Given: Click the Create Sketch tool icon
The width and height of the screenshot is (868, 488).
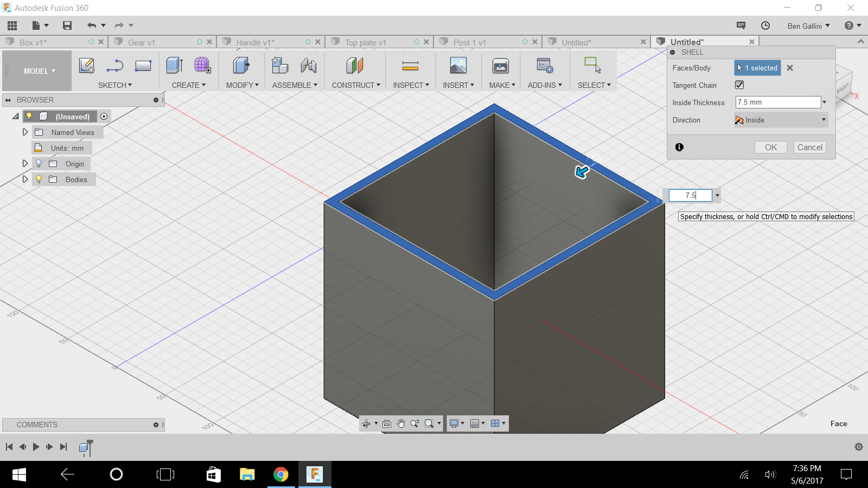Looking at the screenshot, I should 87,66.
